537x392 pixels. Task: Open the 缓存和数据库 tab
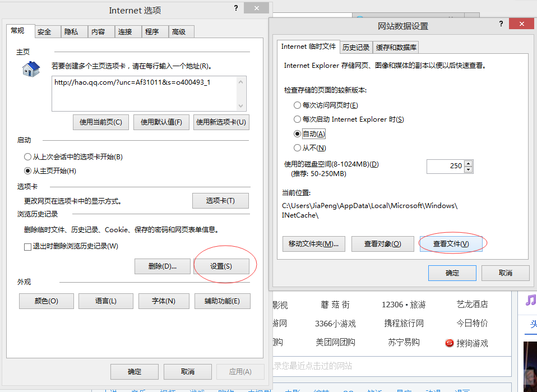[x=396, y=47]
